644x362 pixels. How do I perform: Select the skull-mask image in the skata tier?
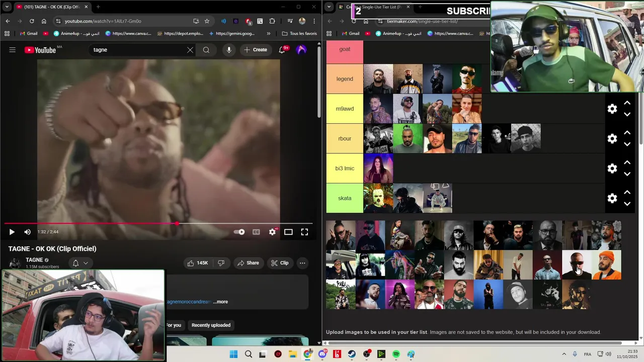pos(378,198)
